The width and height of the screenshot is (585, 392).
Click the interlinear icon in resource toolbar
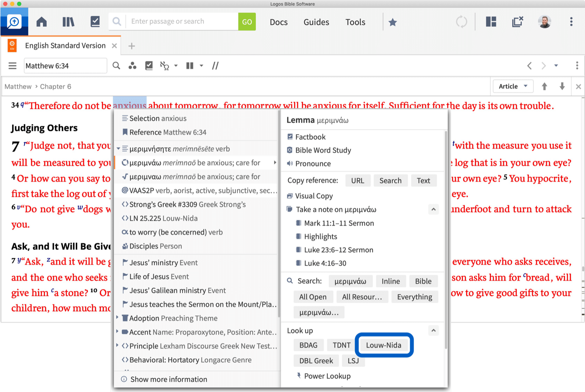pos(165,66)
